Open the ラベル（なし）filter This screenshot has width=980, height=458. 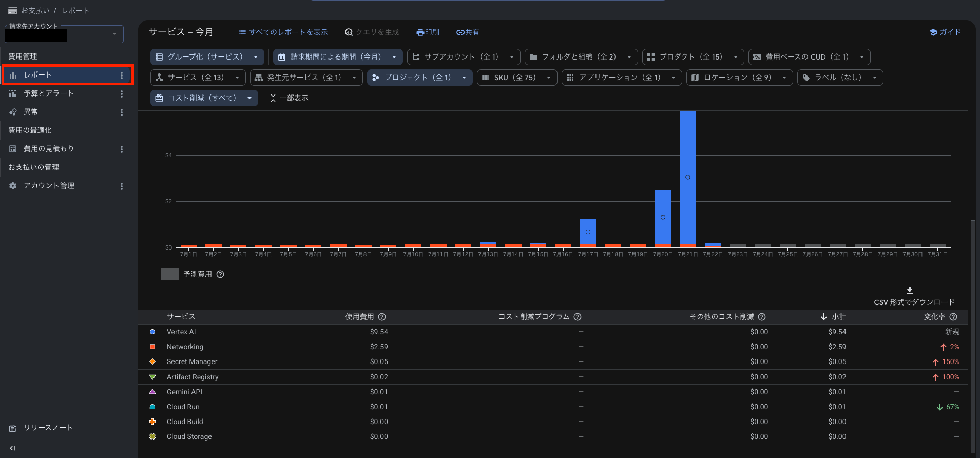pos(840,78)
